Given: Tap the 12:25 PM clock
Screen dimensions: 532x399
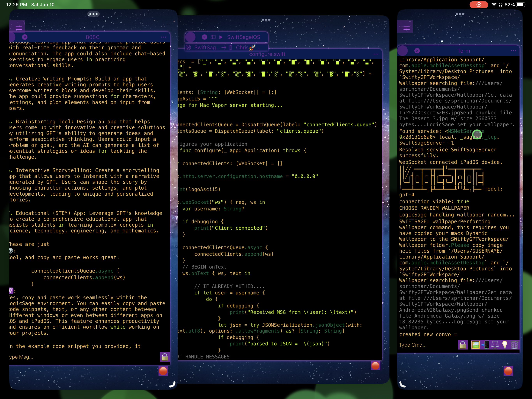Looking at the screenshot, I should pyautogui.click(x=17, y=4).
